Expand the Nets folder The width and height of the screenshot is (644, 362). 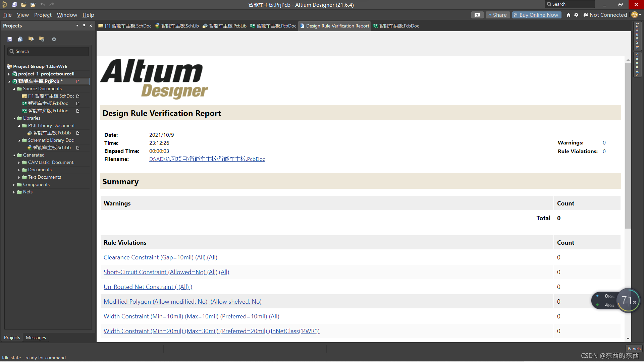(x=14, y=192)
